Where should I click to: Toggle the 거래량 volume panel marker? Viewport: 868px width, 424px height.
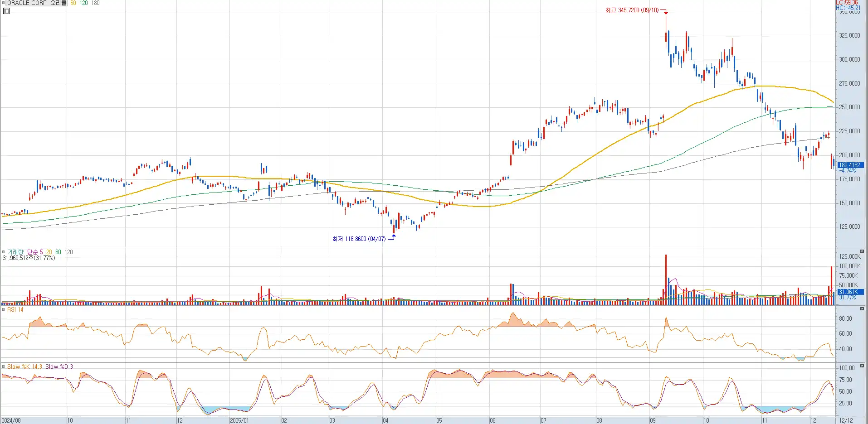[x=4, y=252]
